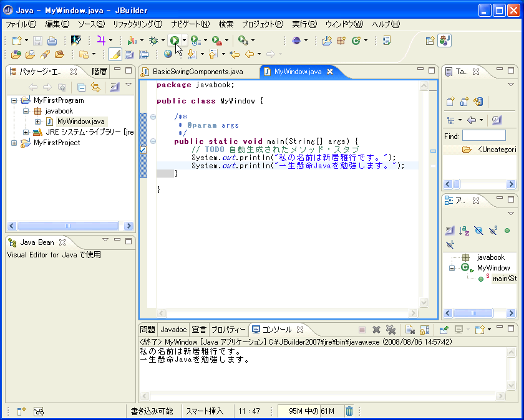524x420 pixels.
Task: Click the Find input field
Action: coord(483,136)
